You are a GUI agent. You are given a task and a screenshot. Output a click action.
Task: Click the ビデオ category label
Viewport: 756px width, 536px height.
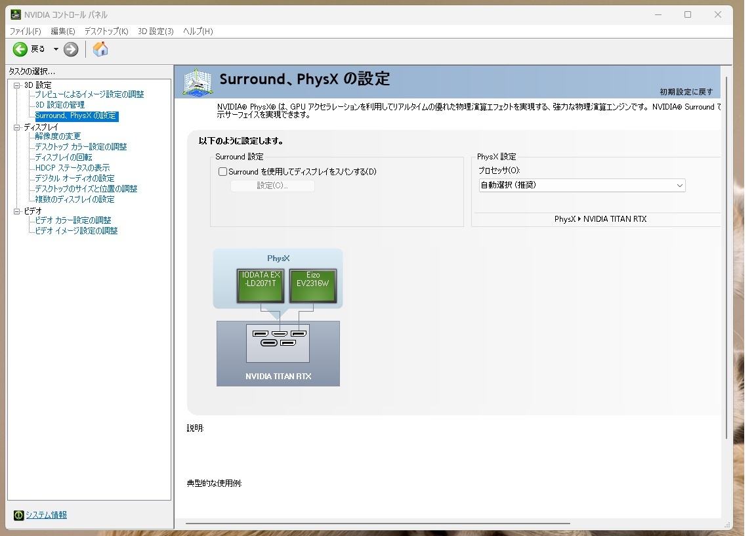33,211
